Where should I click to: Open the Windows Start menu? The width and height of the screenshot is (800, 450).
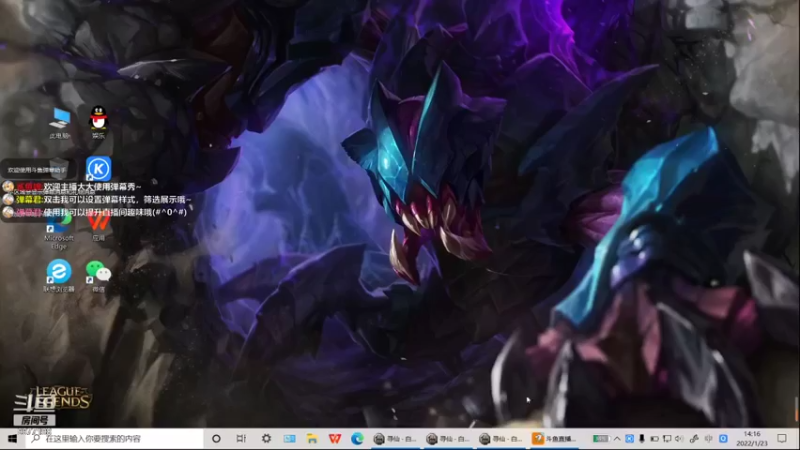click(x=12, y=438)
